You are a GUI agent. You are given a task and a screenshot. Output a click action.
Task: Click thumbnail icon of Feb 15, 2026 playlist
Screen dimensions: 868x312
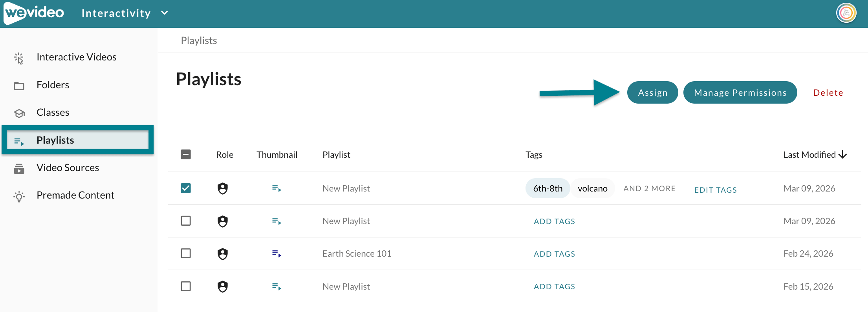[277, 286]
